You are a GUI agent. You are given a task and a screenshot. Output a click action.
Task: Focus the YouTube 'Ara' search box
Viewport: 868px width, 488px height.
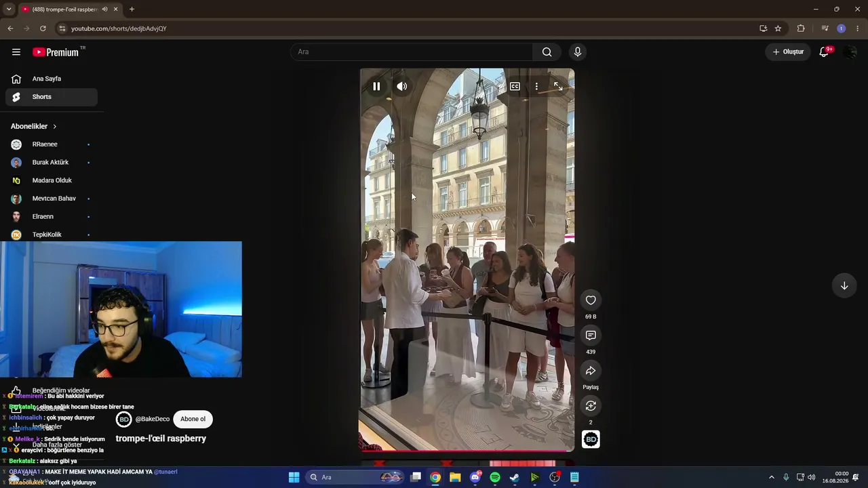point(412,52)
